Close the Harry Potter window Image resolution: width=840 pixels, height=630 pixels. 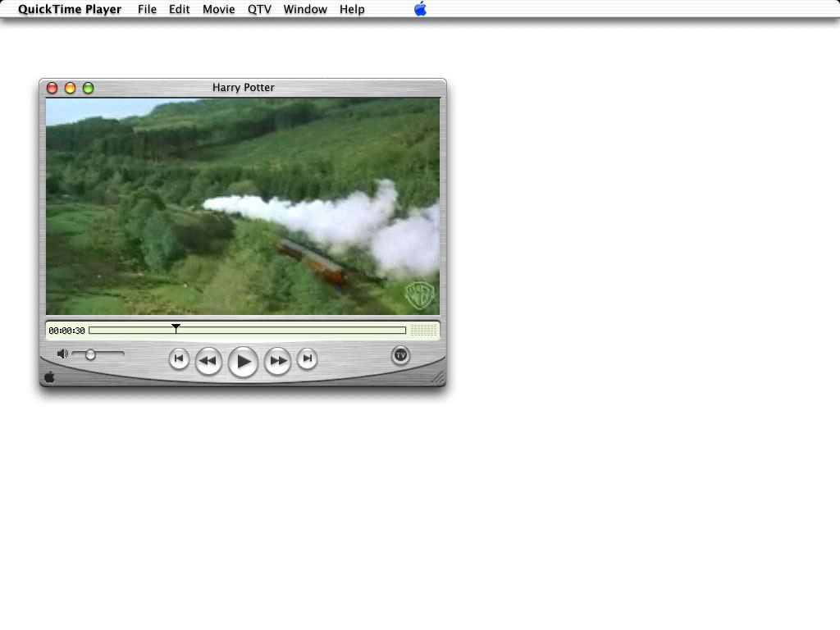coord(52,88)
